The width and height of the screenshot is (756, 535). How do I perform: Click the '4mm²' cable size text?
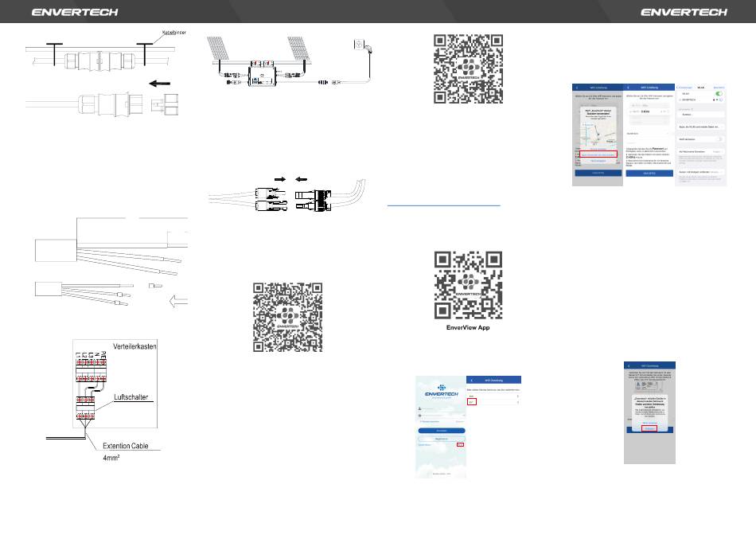pyautogui.click(x=111, y=457)
